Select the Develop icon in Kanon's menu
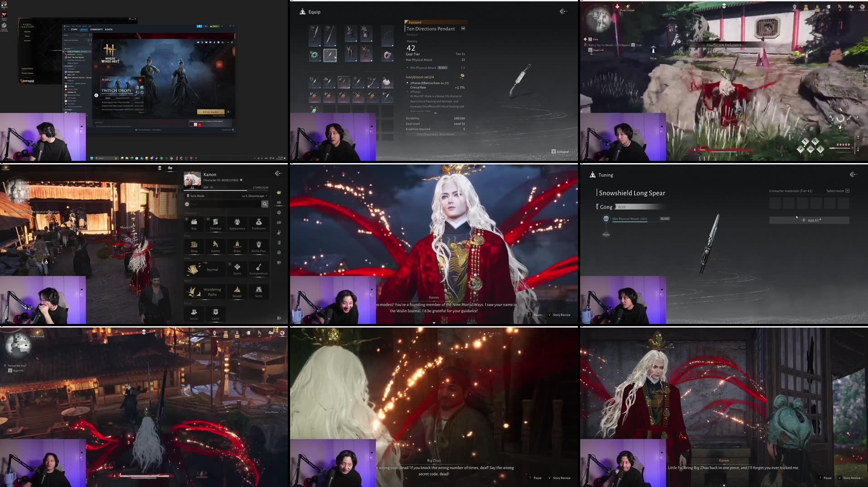The width and height of the screenshot is (868, 487). click(215, 224)
